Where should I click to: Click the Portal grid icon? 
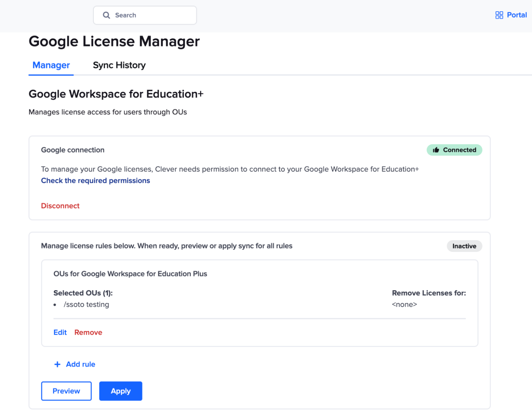coord(499,15)
